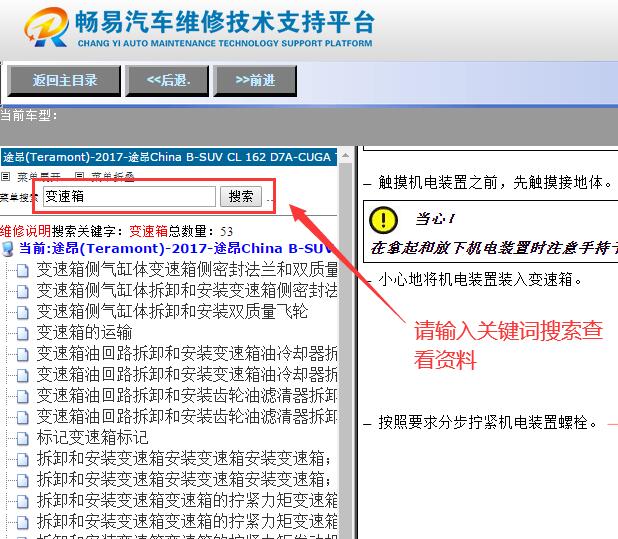Click page icon beside 变速箱的运输
618x539 pixels.
(x=22, y=333)
